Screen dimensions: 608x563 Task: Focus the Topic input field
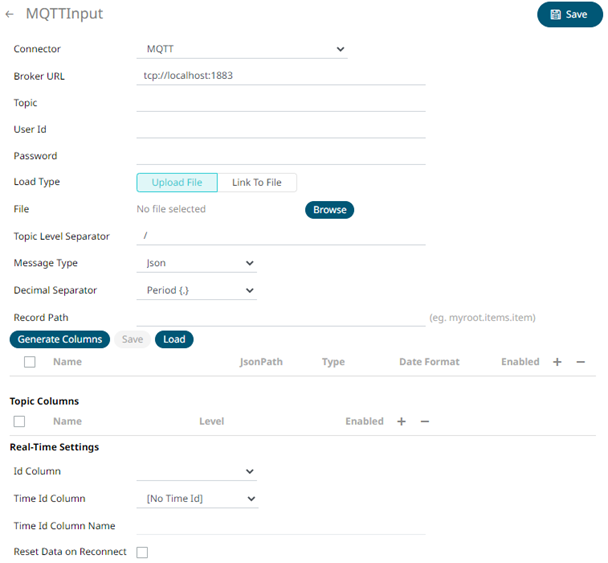(x=281, y=103)
